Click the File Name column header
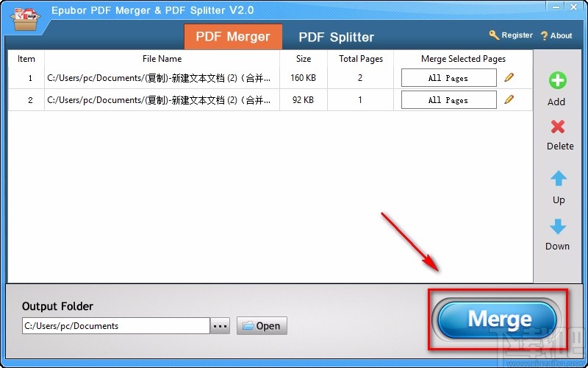 pyautogui.click(x=162, y=59)
